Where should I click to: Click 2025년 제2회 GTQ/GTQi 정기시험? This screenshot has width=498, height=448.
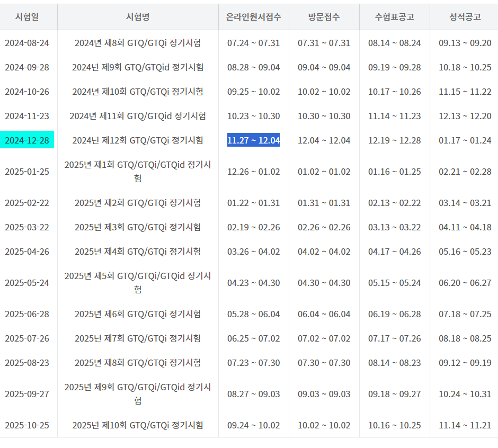138,203
